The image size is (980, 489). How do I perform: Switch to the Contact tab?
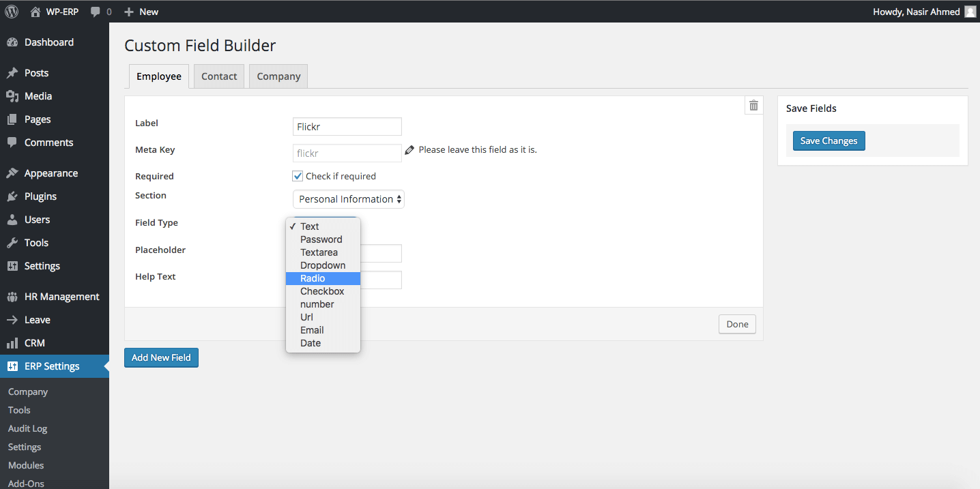[x=218, y=76]
